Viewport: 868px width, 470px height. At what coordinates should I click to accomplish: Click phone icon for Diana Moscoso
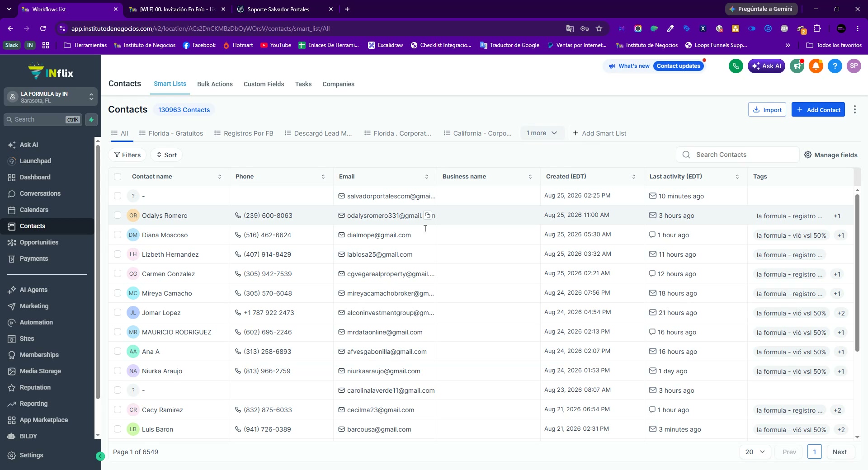[238, 235]
